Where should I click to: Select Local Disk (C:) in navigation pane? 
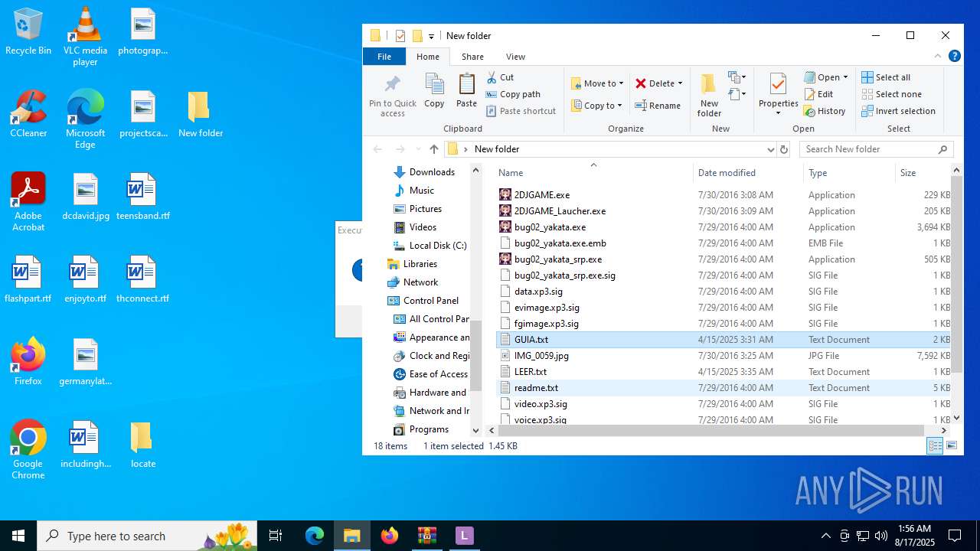pos(437,246)
